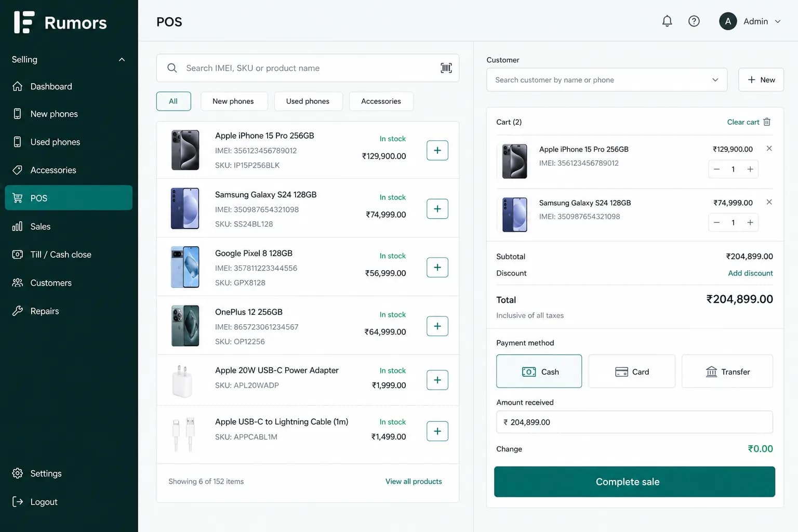Open Repairs page

(69, 311)
